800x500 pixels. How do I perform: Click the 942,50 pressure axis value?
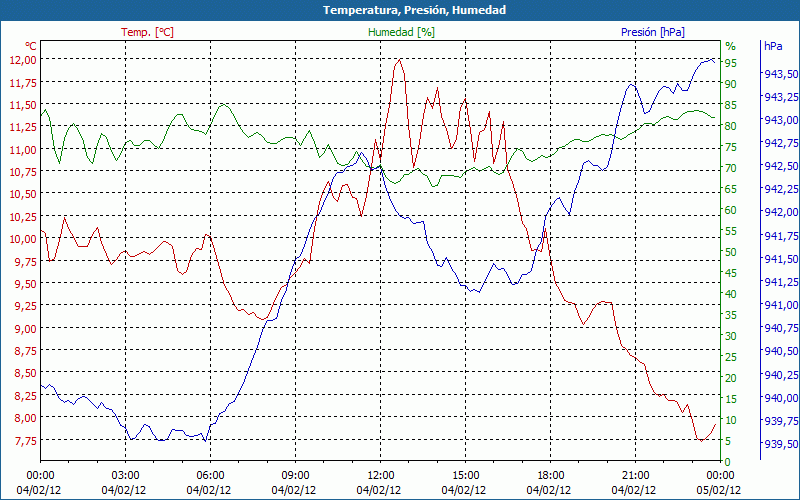781,166
